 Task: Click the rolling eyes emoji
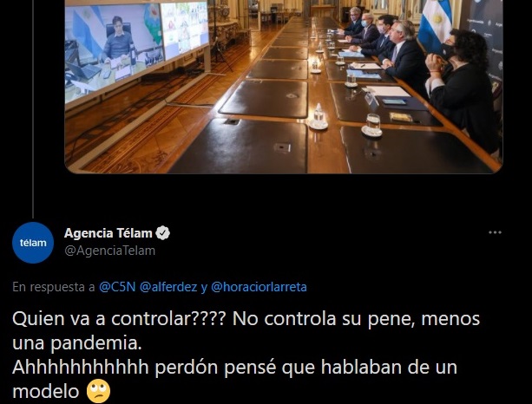click(99, 391)
